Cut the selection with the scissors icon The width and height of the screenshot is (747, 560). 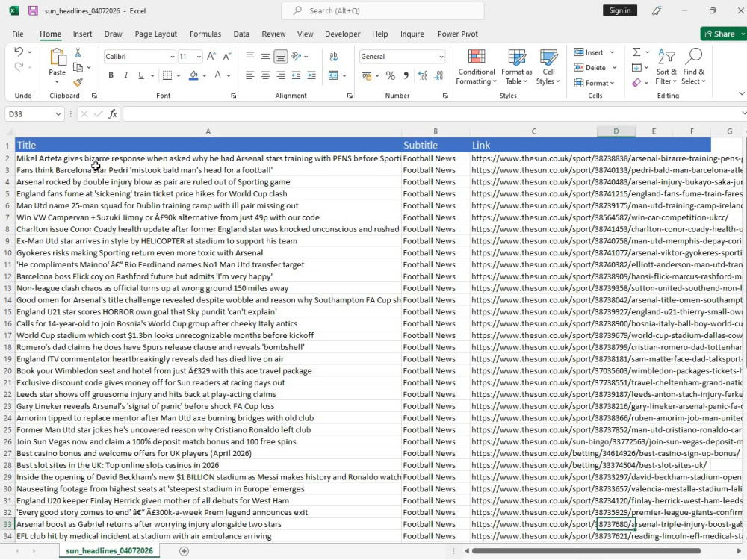coord(78,52)
